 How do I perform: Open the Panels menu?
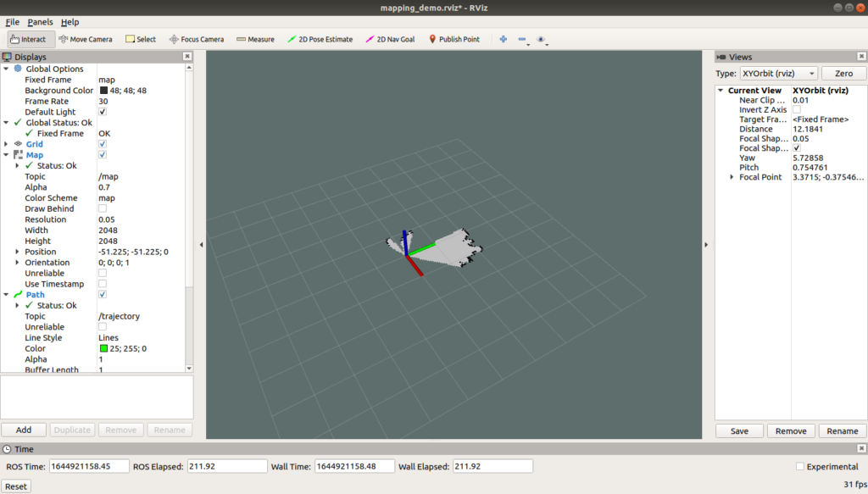40,22
